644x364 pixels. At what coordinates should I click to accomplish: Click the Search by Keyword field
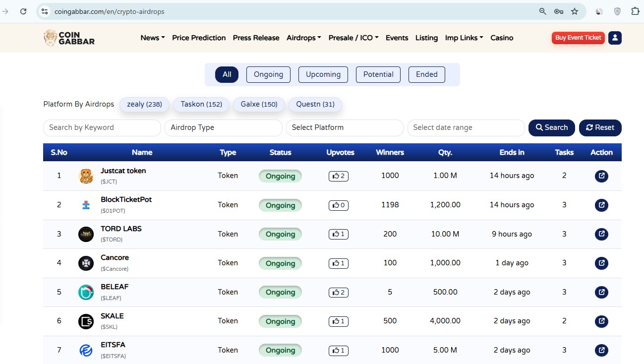102,127
